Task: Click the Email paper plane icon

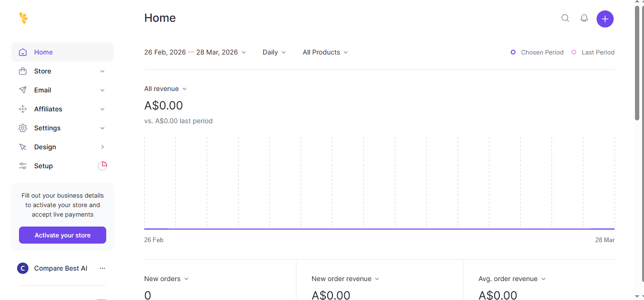Action: point(23,90)
